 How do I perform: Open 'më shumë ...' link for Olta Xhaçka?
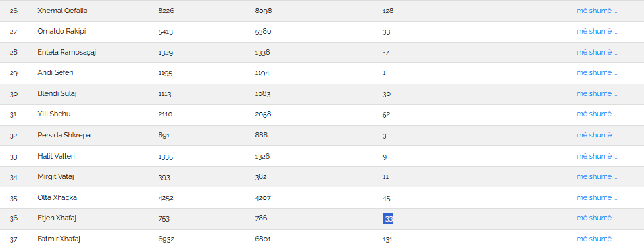pos(597,197)
